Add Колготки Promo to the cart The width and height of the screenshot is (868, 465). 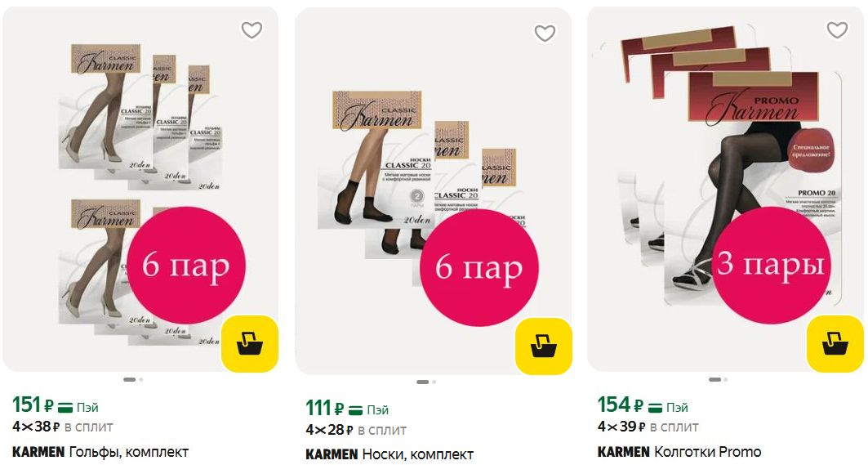coord(835,343)
